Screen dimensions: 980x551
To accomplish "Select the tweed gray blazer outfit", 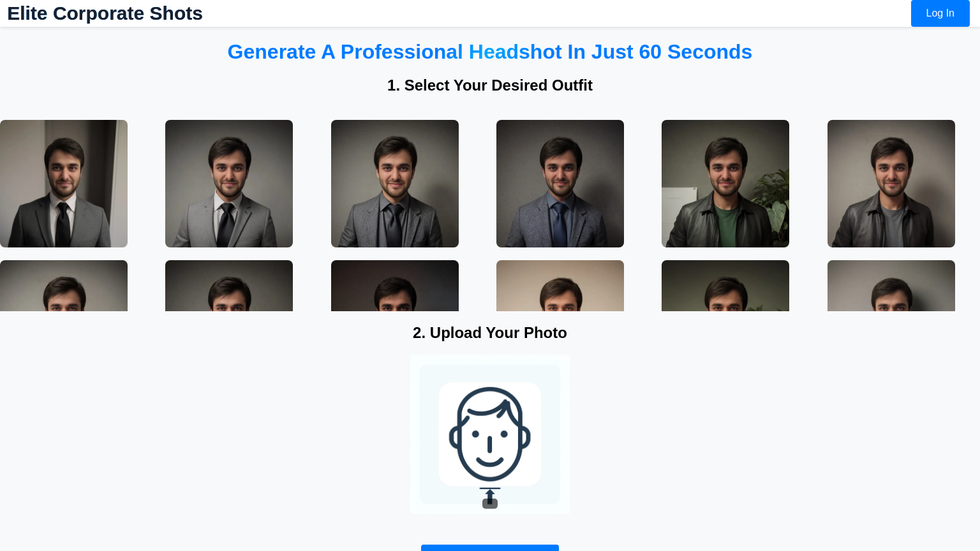I will point(394,183).
